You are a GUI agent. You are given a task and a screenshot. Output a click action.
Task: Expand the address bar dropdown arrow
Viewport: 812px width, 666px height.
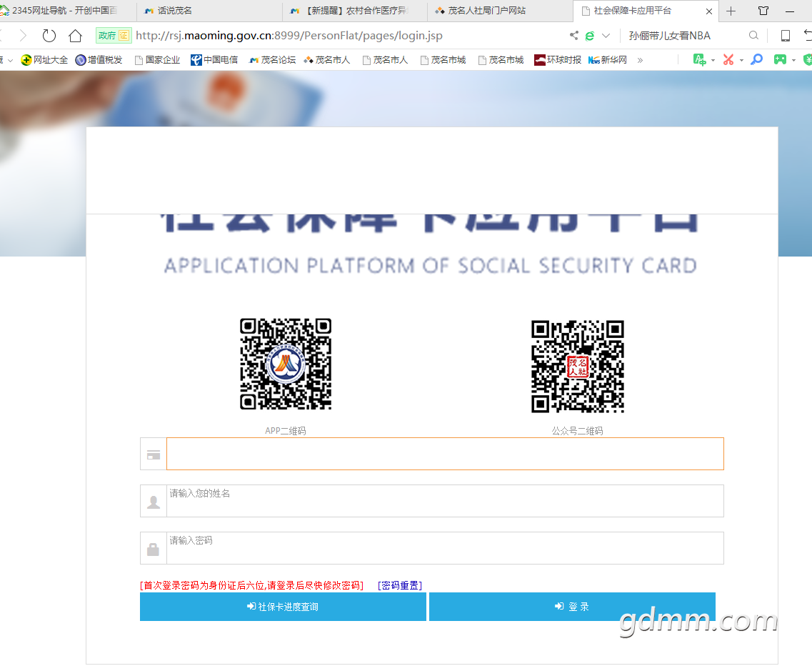coord(606,36)
